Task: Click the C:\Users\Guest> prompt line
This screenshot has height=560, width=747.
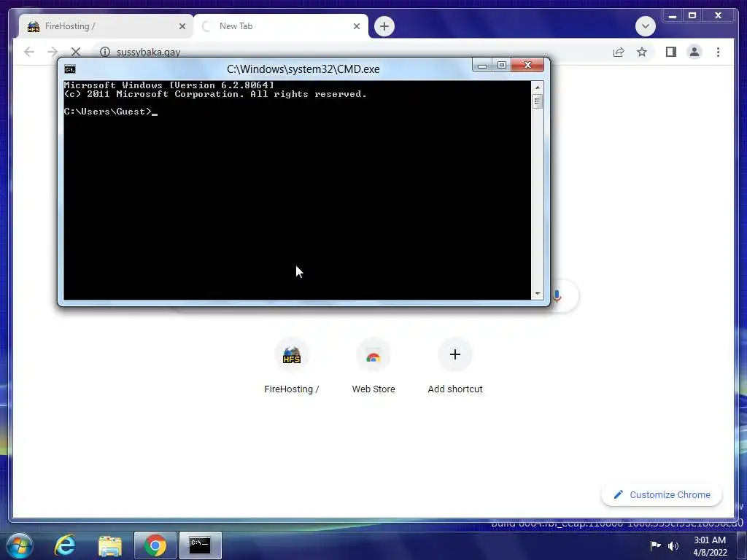Action: pyautogui.click(x=111, y=112)
